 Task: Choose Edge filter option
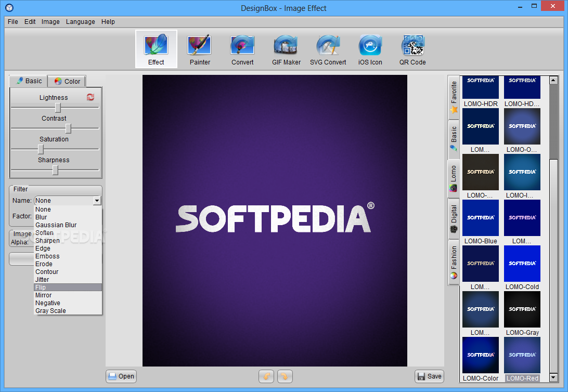68,249
